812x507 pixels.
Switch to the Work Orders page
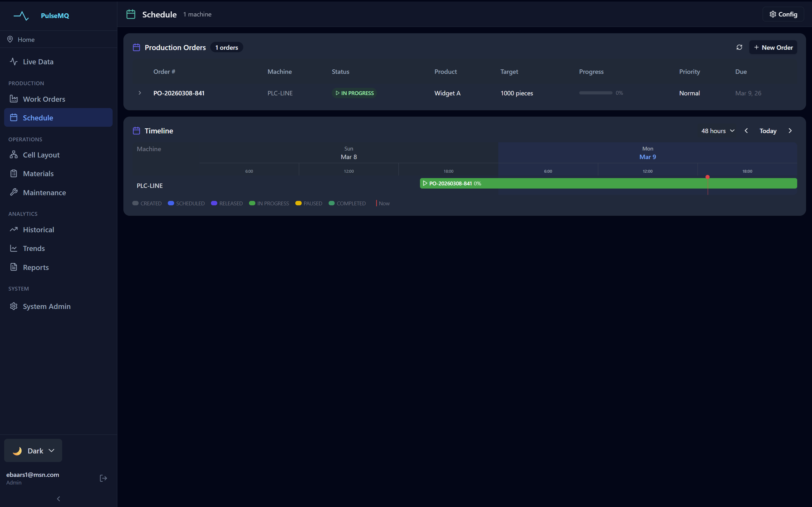(x=44, y=99)
